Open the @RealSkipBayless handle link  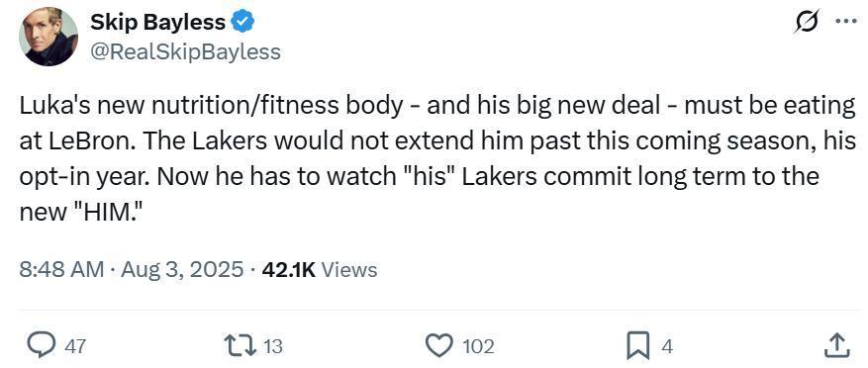click(x=185, y=52)
